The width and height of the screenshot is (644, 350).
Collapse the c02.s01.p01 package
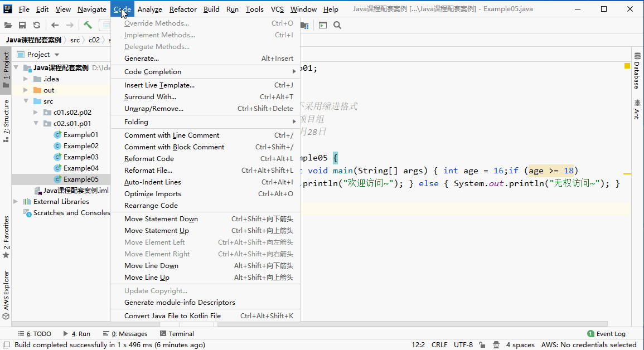pos(36,123)
